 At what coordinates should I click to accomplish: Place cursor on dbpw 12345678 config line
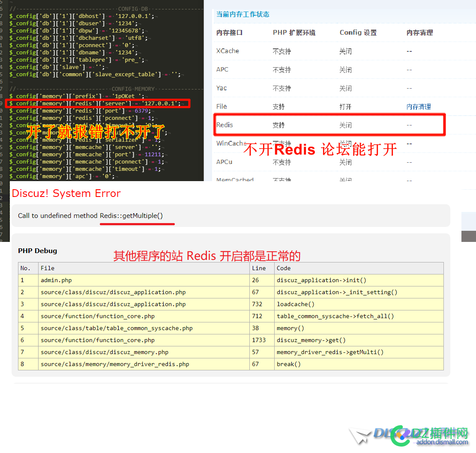coord(77,31)
